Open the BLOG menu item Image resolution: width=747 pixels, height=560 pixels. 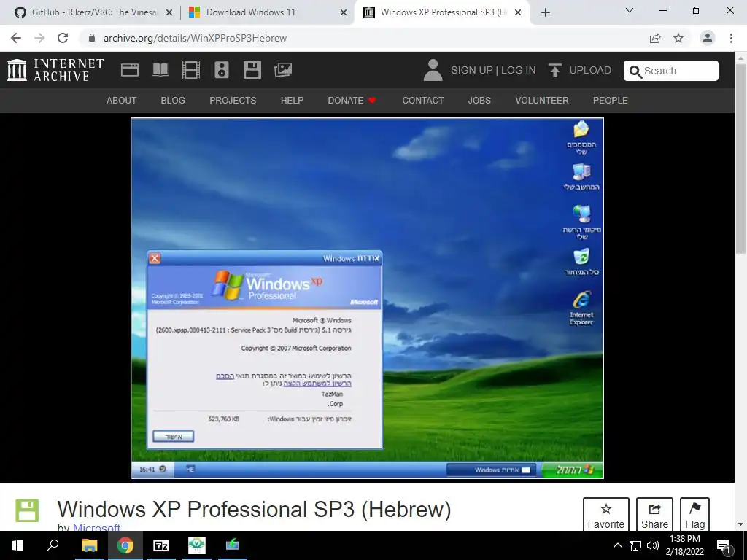point(173,101)
